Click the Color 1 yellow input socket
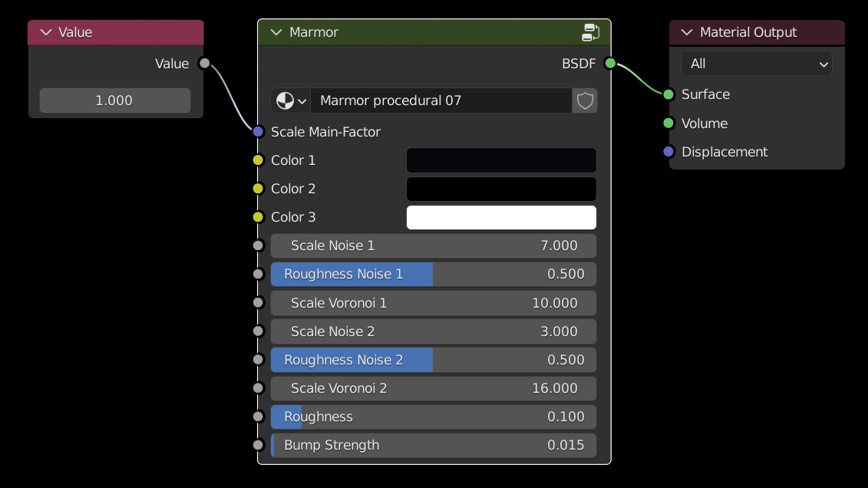Image resolution: width=868 pixels, height=488 pixels. [259, 160]
